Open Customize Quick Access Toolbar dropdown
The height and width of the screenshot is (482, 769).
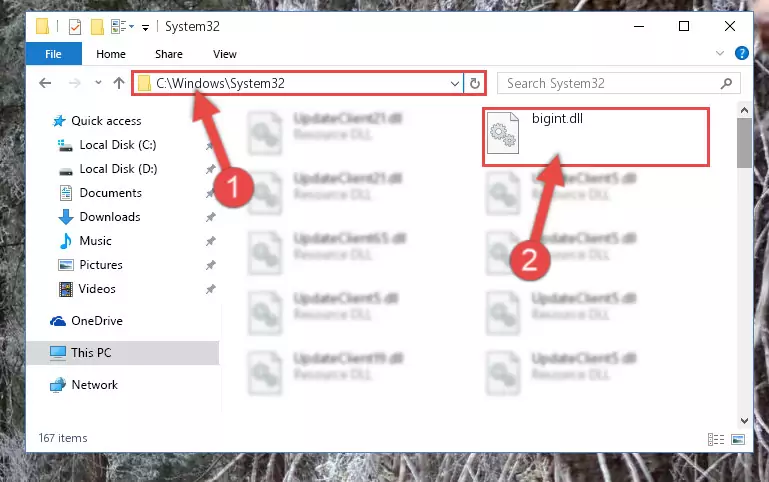click(145, 27)
